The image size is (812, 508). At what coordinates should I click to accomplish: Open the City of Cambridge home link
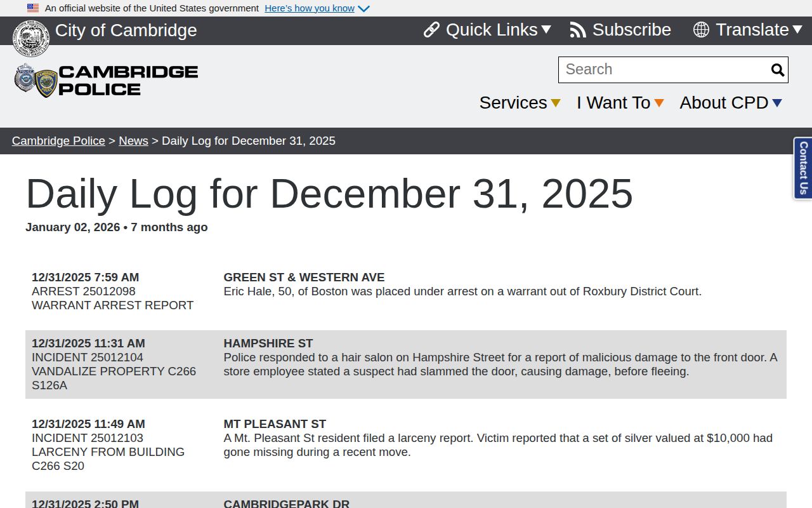[126, 30]
